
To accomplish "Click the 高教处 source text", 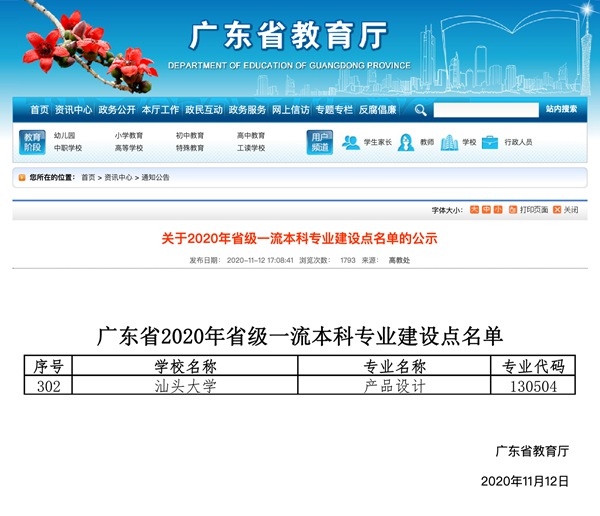I will tap(399, 260).
